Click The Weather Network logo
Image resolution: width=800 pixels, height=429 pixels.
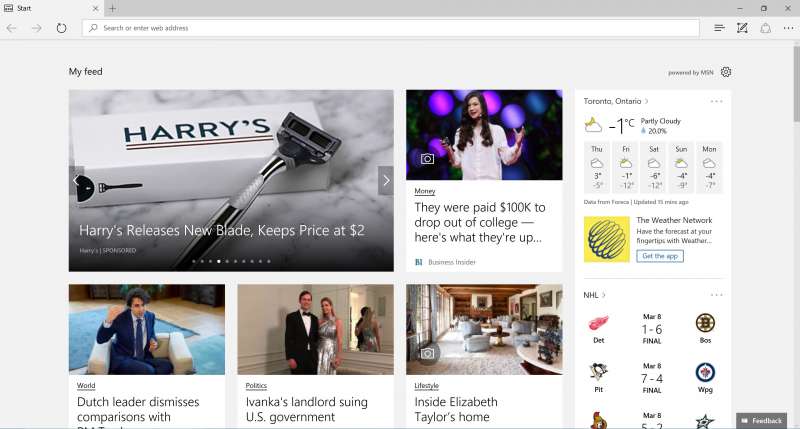[x=607, y=239]
